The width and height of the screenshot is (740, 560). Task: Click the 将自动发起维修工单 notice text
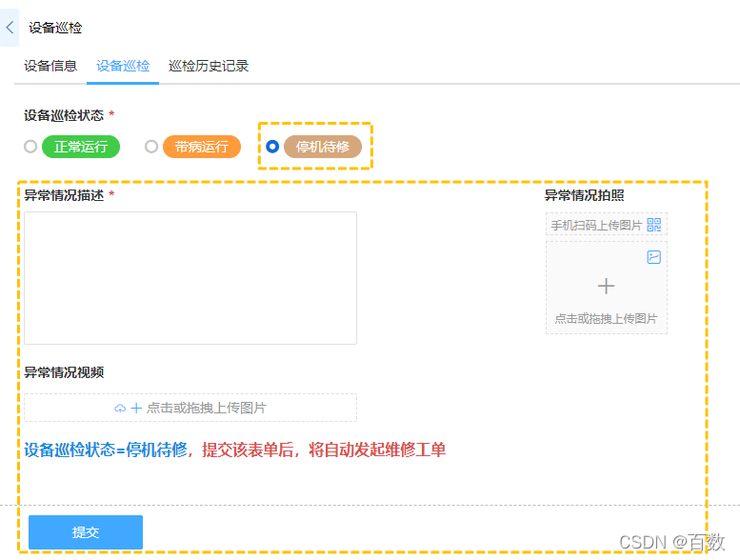[x=377, y=450]
